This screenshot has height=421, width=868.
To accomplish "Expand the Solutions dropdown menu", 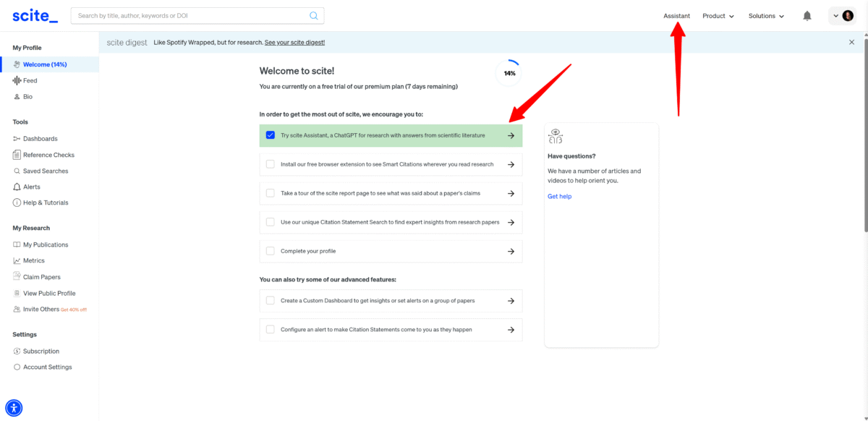I will coord(766,16).
